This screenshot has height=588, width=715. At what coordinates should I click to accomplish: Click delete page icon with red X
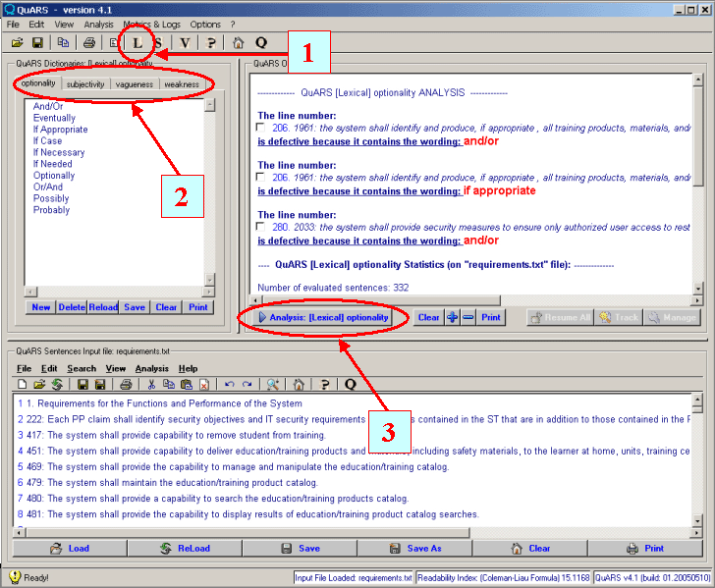pos(204,384)
